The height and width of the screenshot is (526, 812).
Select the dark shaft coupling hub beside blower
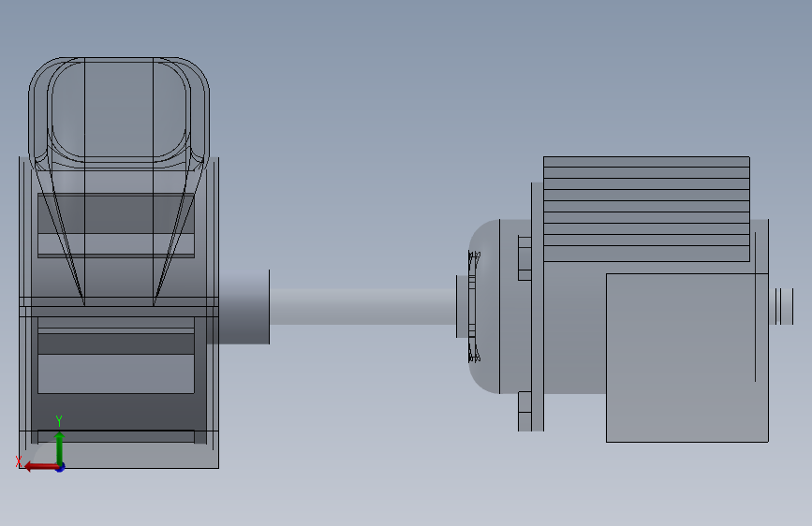click(x=244, y=307)
